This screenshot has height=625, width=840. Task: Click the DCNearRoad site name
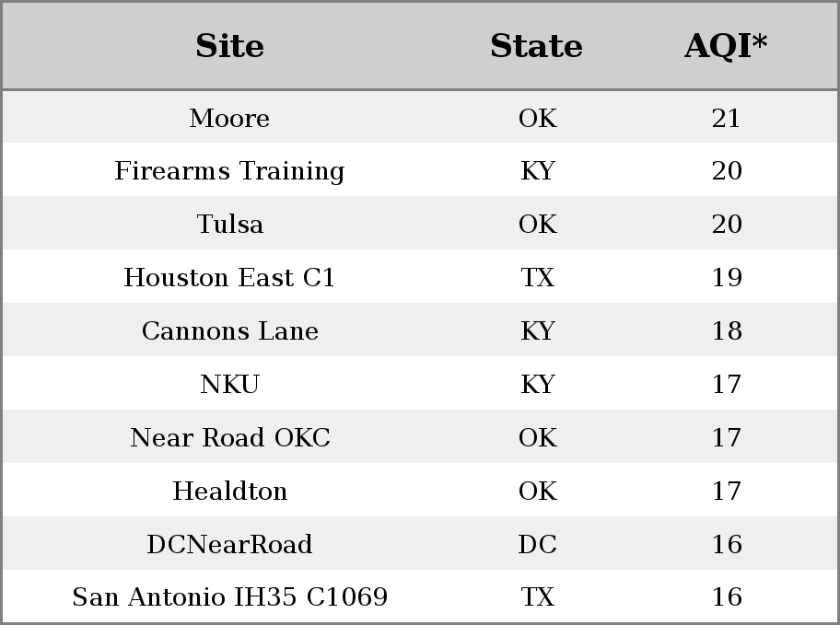tap(229, 544)
